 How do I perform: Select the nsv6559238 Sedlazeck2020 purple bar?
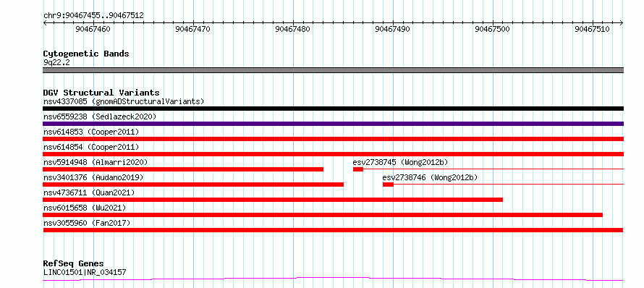click(x=333, y=124)
